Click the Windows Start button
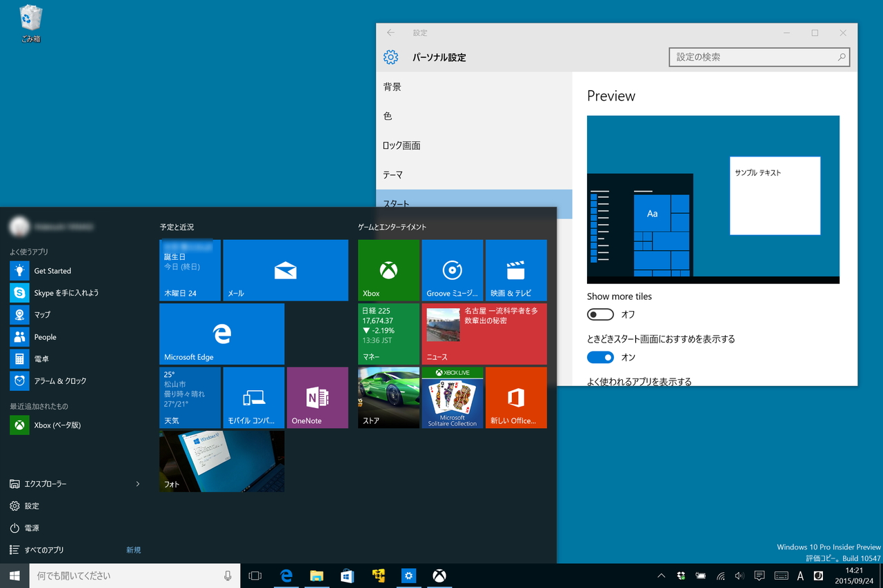Image resolution: width=883 pixels, height=588 pixels. click(x=14, y=576)
